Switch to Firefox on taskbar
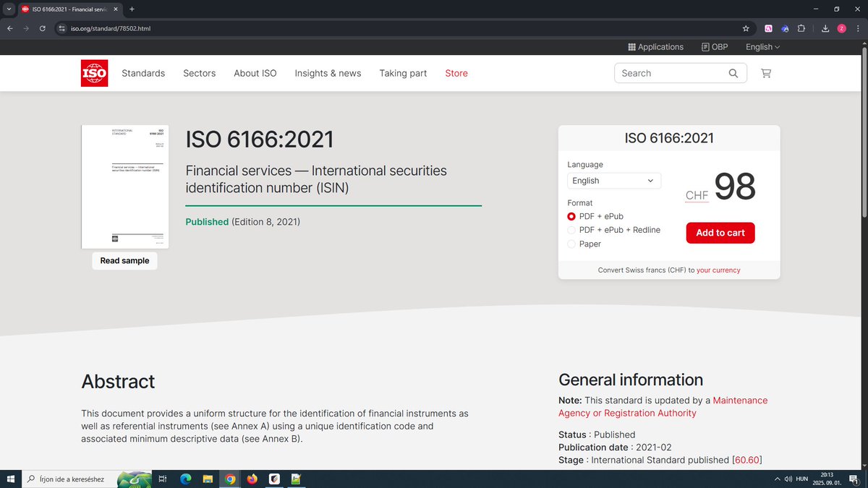Screen dimensions: 868x488 pos(252,479)
